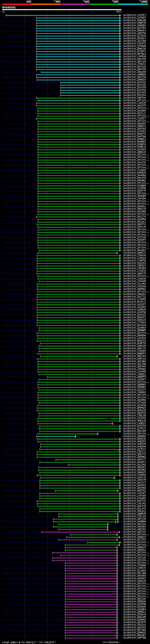The image size is (150, 644).
Task: Click hit UniRef100_Q6XJG4
Action: click(x=135, y=62)
